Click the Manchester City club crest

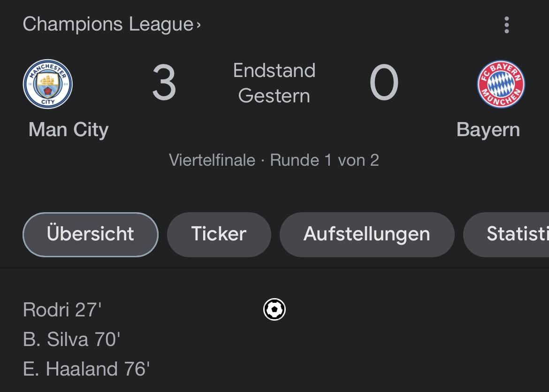pos(47,84)
